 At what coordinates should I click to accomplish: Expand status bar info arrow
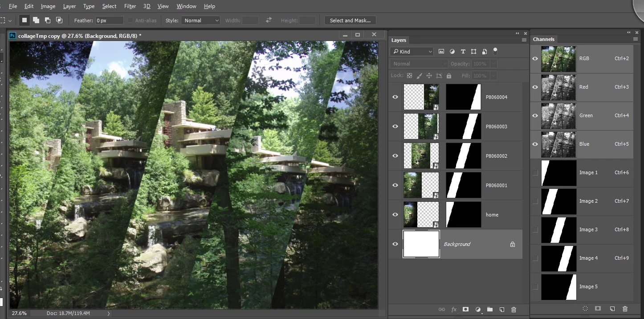point(109,313)
